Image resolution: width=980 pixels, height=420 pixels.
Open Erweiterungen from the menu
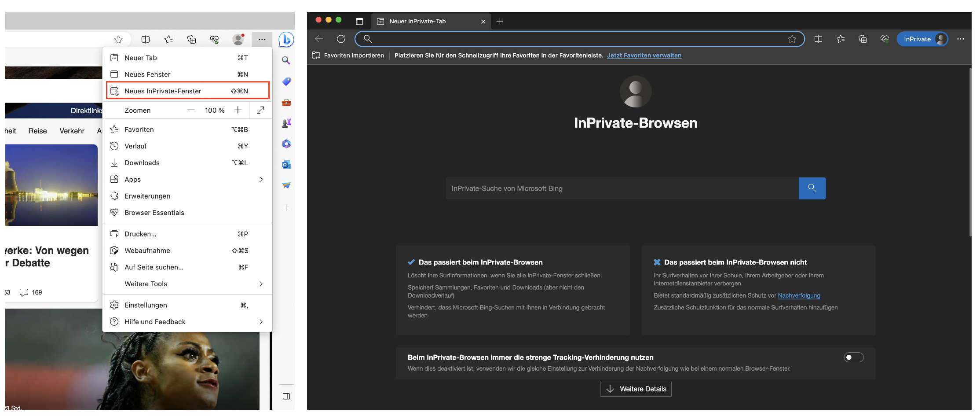pyautogui.click(x=187, y=196)
